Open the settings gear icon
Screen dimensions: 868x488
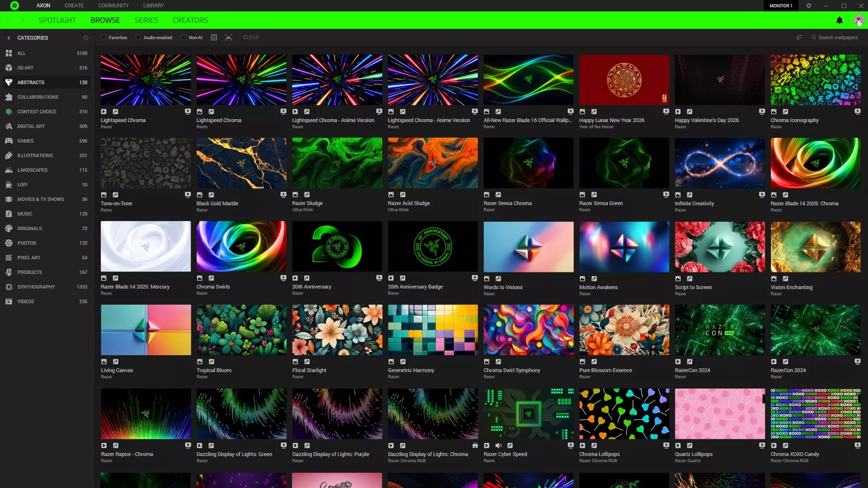[x=809, y=6]
